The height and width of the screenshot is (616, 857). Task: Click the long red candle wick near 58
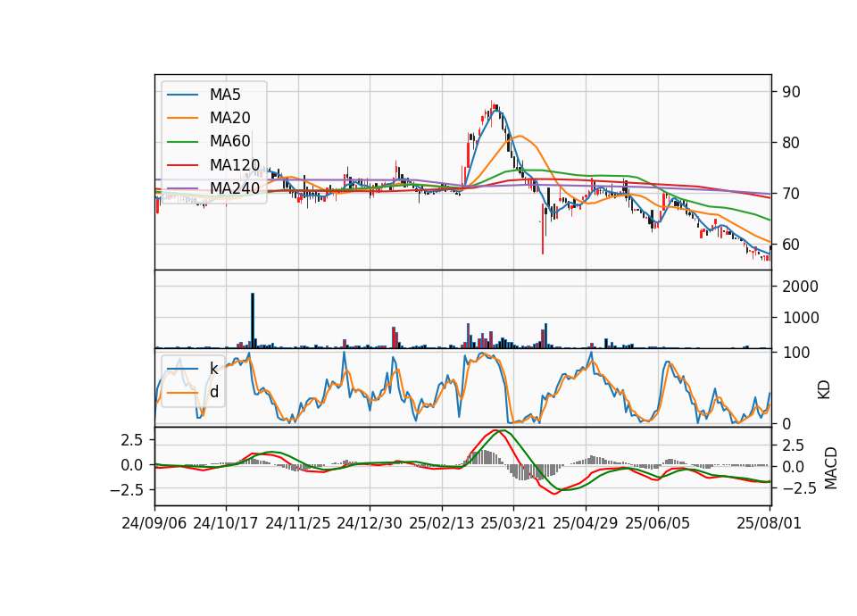coord(543,229)
